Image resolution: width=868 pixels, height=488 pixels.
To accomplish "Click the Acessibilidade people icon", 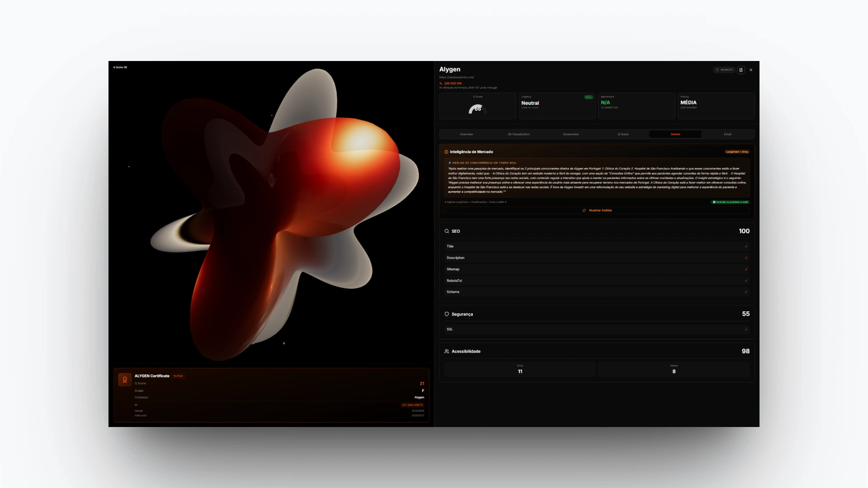I will pyautogui.click(x=447, y=352).
